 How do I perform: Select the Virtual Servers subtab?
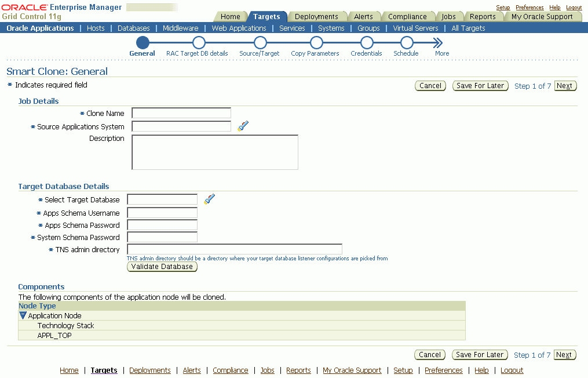click(x=415, y=28)
